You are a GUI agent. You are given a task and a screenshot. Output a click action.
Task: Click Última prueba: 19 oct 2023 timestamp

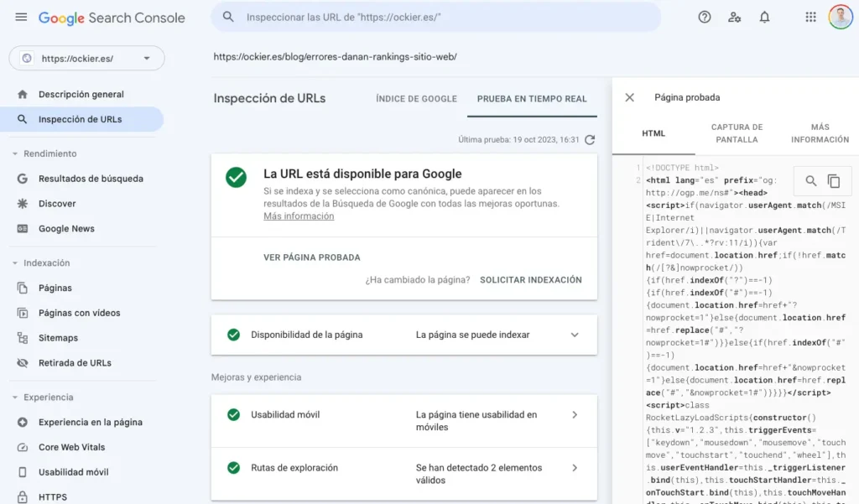click(x=518, y=140)
